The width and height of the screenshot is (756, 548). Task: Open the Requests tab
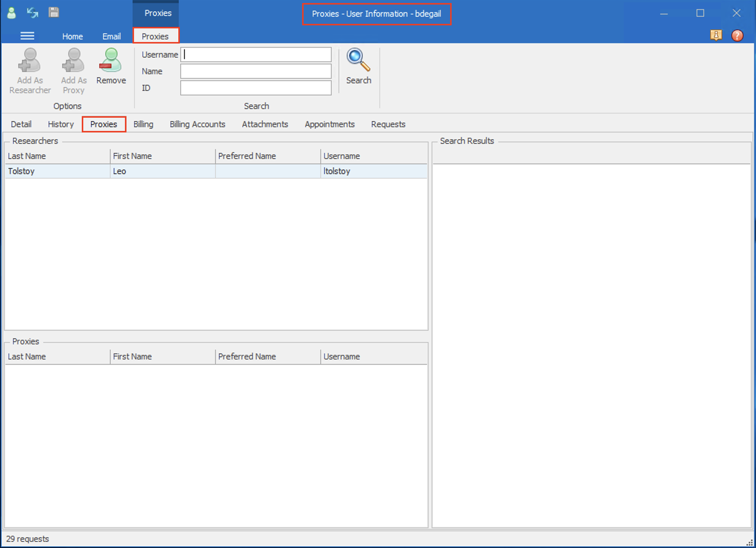click(x=388, y=124)
